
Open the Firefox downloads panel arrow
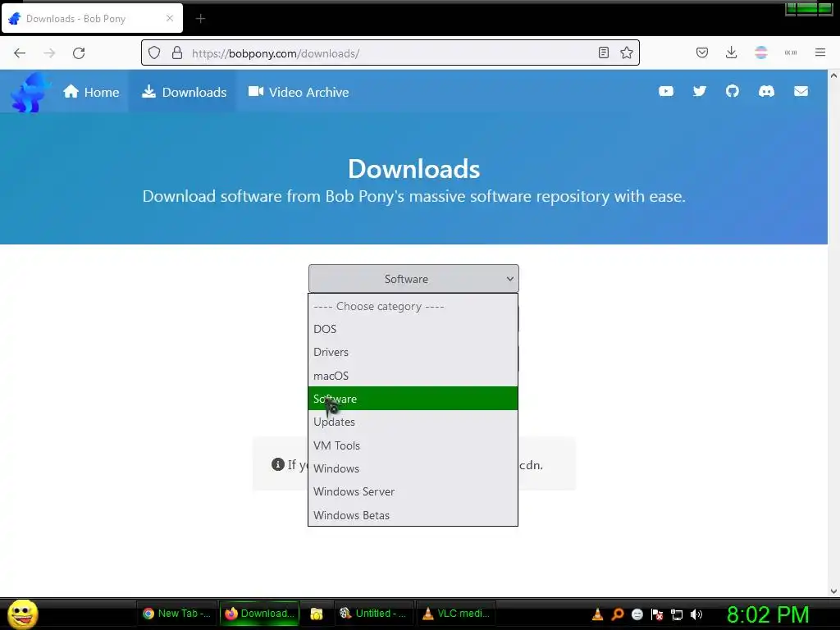pos(731,52)
